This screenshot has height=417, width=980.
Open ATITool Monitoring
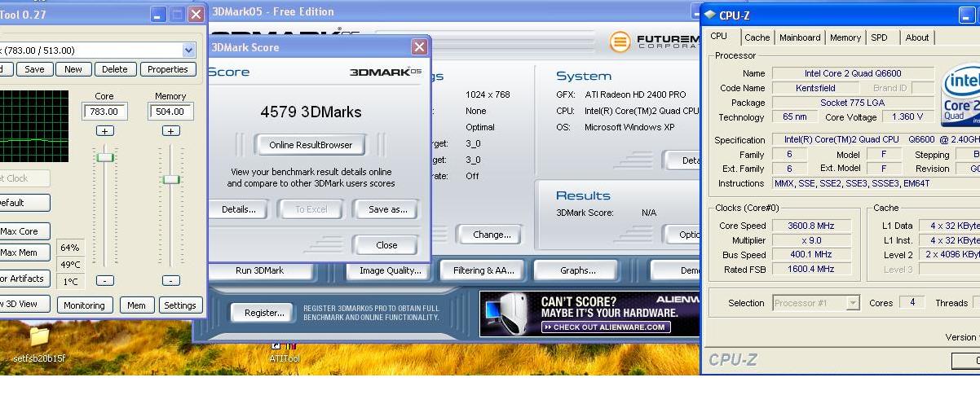[x=84, y=305]
